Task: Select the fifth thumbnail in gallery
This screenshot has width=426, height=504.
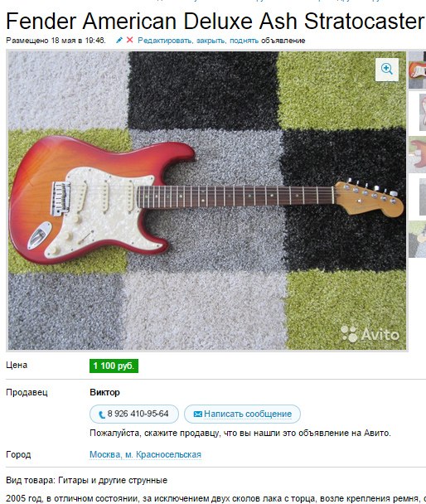Action: click(x=417, y=239)
